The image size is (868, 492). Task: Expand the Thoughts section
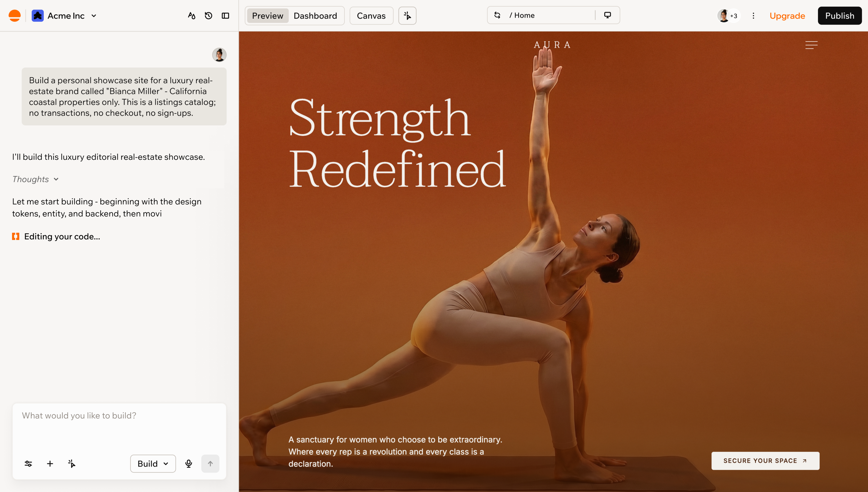[x=35, y=179]
